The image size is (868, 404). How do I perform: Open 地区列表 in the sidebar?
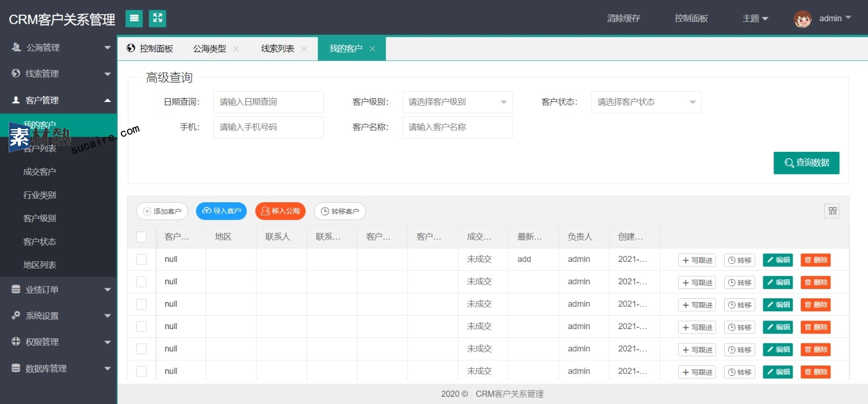[x=40, y=265]
